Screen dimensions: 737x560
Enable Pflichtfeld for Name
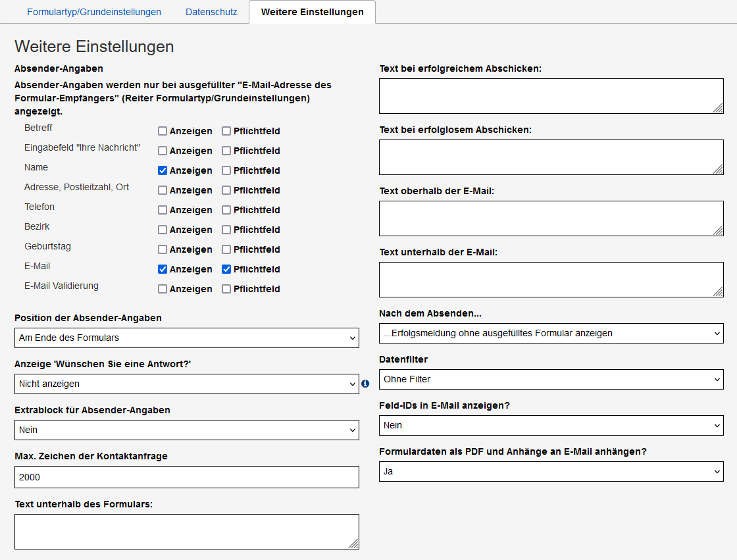(226, 170)
